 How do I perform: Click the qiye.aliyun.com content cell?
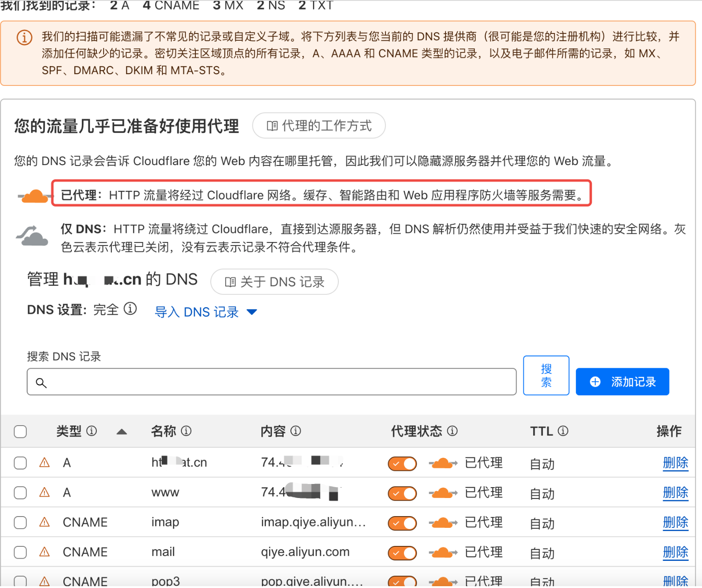tap(305, 552)
